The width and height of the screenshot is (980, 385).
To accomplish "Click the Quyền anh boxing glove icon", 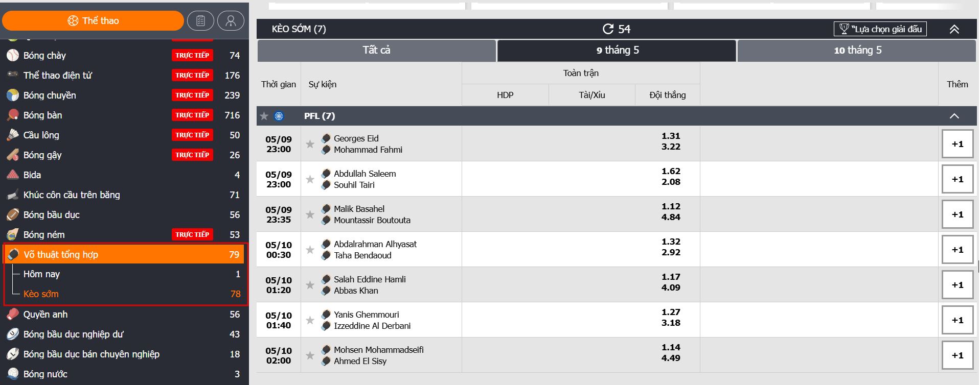I will click(13, 314).
